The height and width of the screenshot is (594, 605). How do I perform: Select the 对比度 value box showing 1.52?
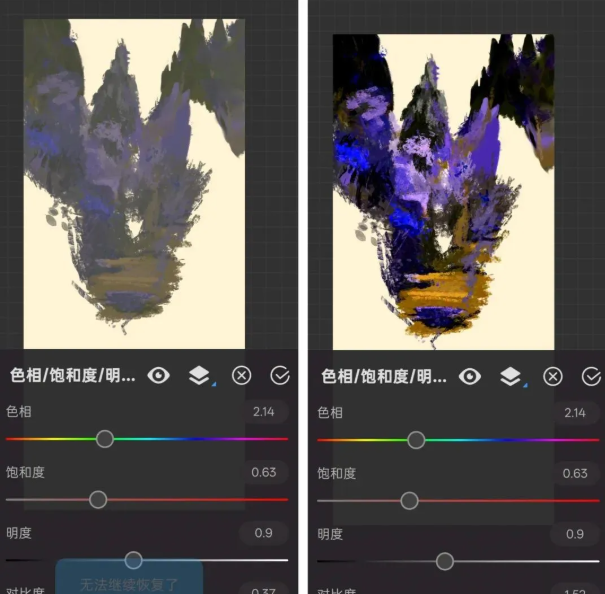pos(575,589)
